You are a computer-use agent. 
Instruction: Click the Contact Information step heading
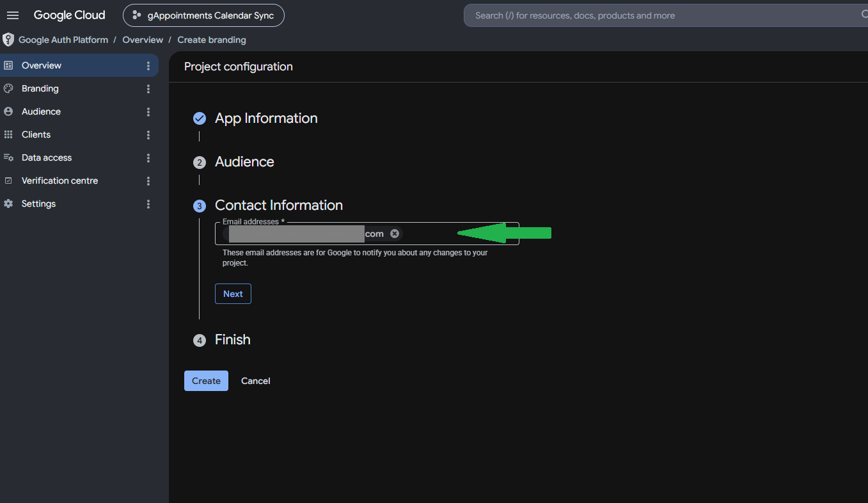click(x=279, y=205)
